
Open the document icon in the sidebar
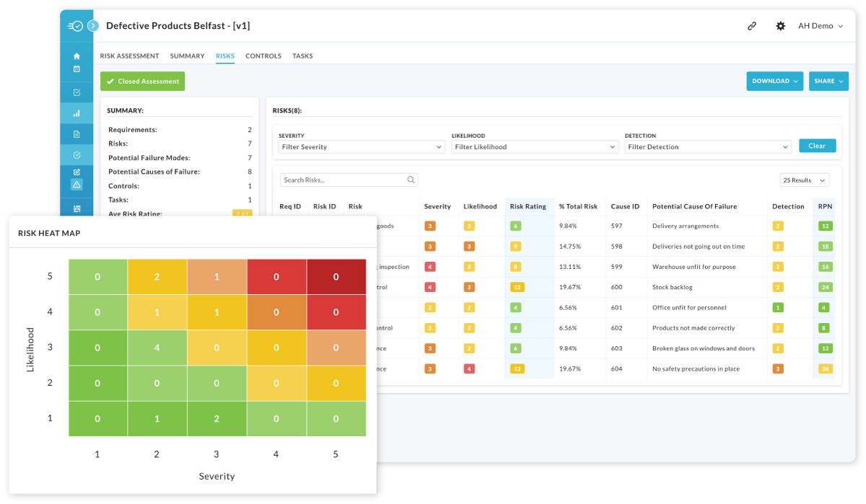point(76,133)
